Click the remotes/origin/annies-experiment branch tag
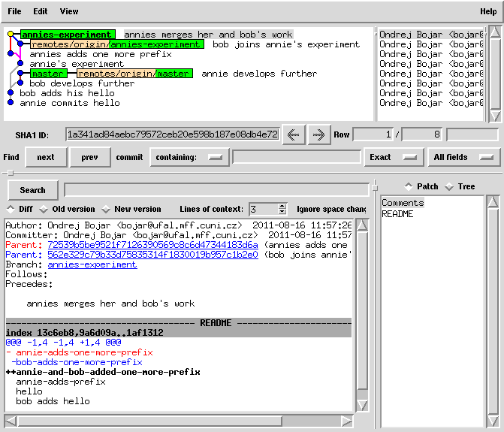504x432 pixels. [x=116, y=44]
